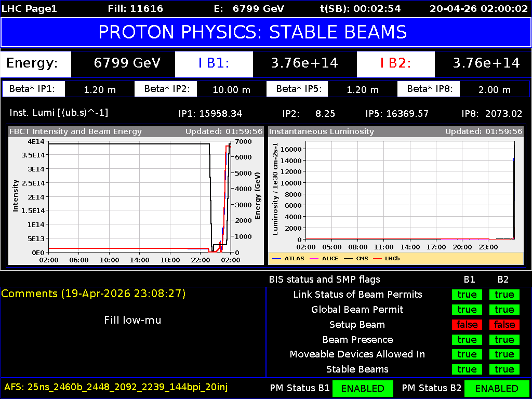
Task: Click Moveable Devices Allowed In B2 indicator
Action: click(x=504, y=354)
